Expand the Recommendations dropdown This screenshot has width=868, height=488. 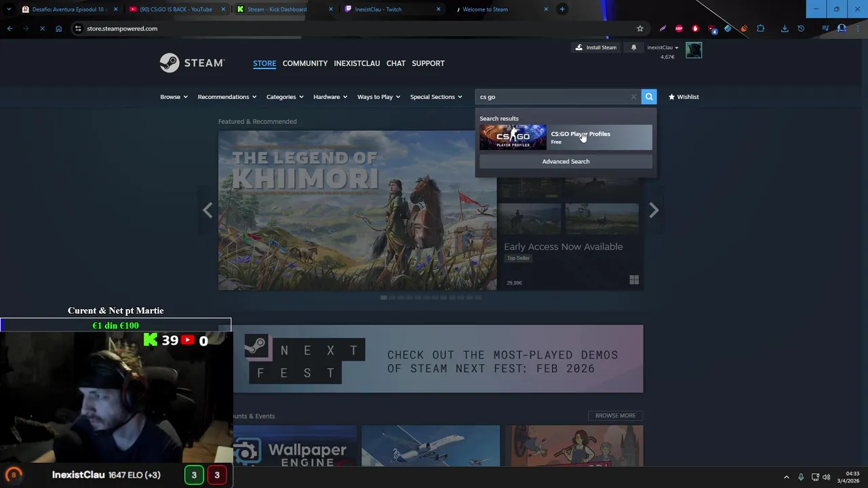(x=226, y=97)
